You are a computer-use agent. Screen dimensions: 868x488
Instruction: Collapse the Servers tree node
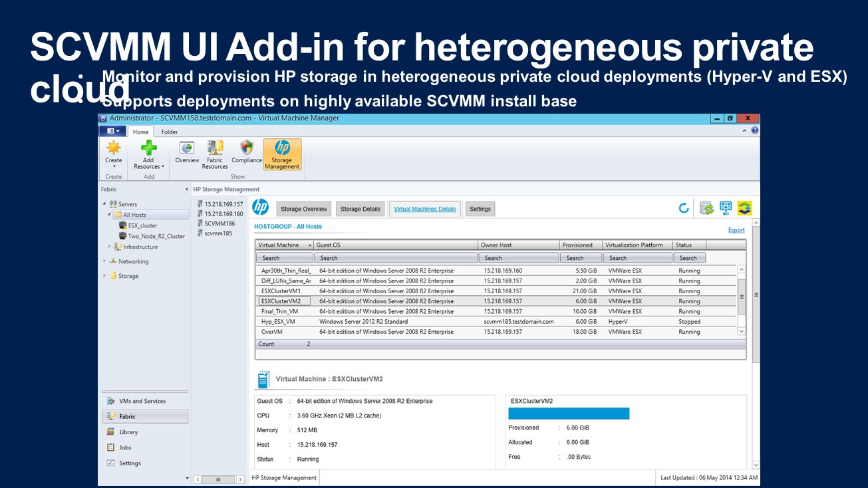pyautogui.click(x=104, y=203)
